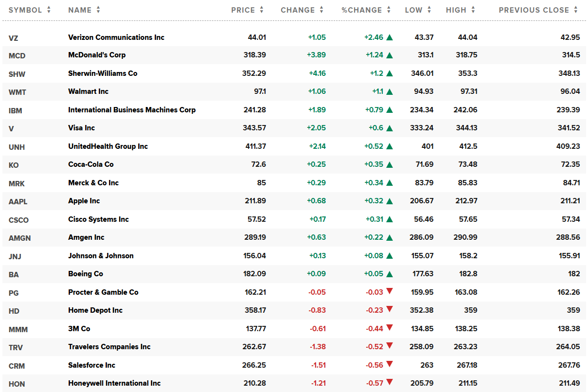Click the JNJ ticker symbol

tap(15, 256)
